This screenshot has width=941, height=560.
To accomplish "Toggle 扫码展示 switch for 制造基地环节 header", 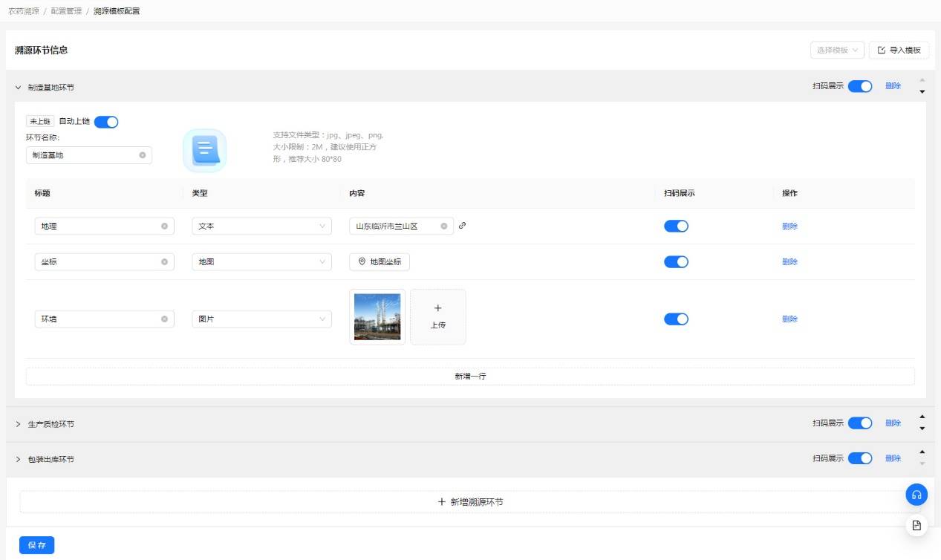I will (860, 86).
